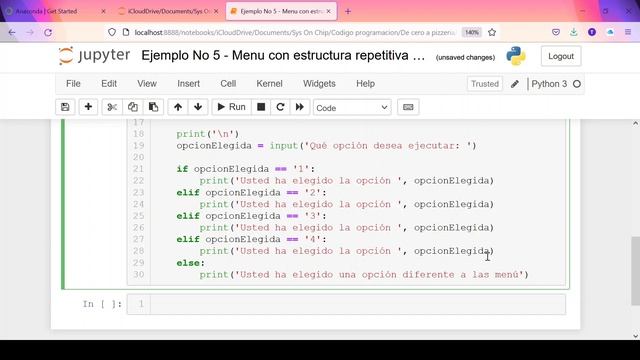
Task: Close the Ejemplo No 5 tab
Action: tap(329, 11)
